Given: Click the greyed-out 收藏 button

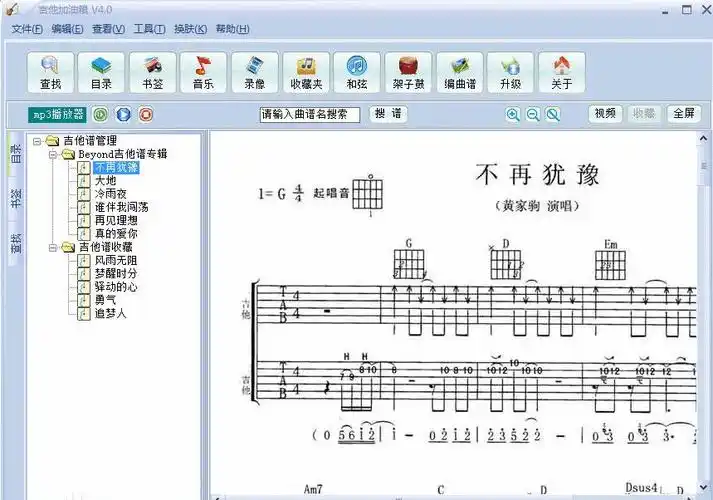Looking at the screenshot, I should tap(644, 113).
